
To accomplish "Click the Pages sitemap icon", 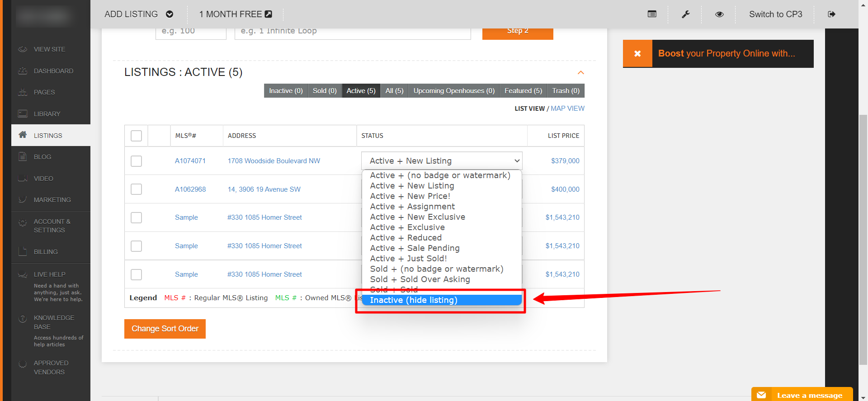I will click(x=23, y=92).
